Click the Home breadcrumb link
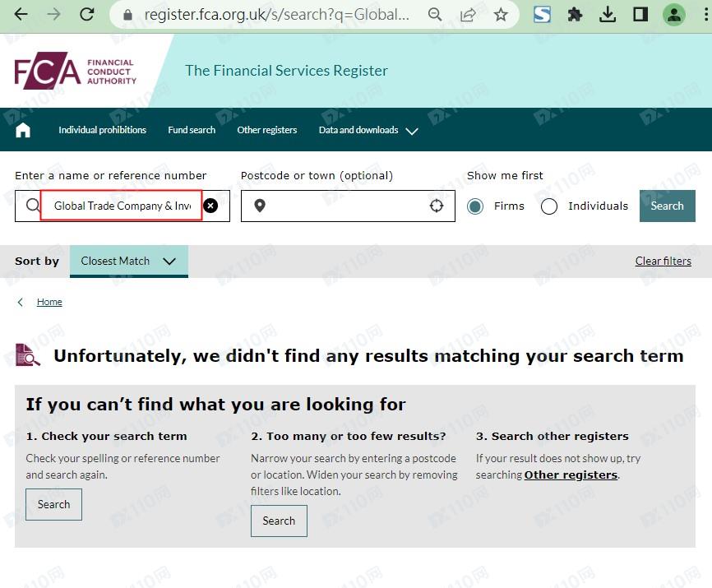The height and width of the screenshot is (588, 712). coord(49,302)
